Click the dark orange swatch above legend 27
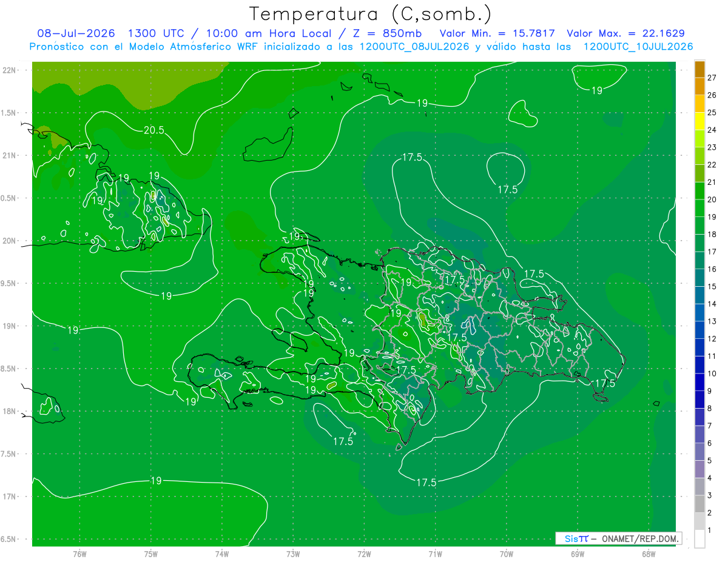This screenshot has height=562, width=728. click(x=699, y=69)
